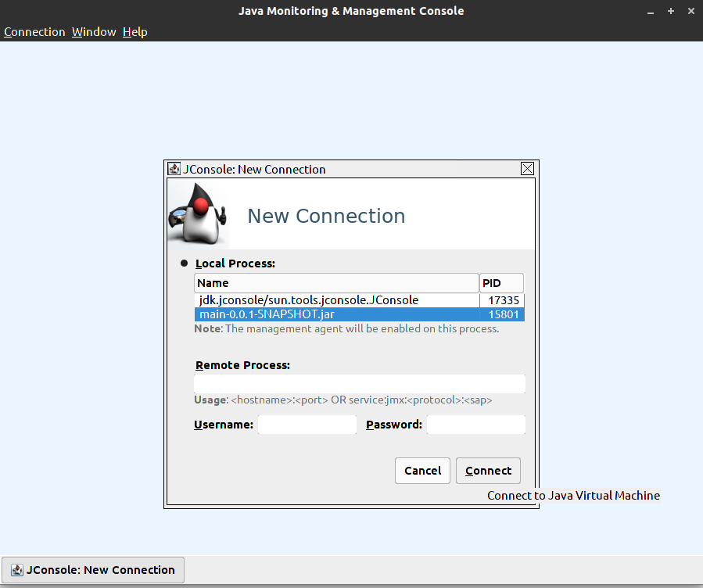Click the Password label
The image size is (703, 588).
[393, 425]
